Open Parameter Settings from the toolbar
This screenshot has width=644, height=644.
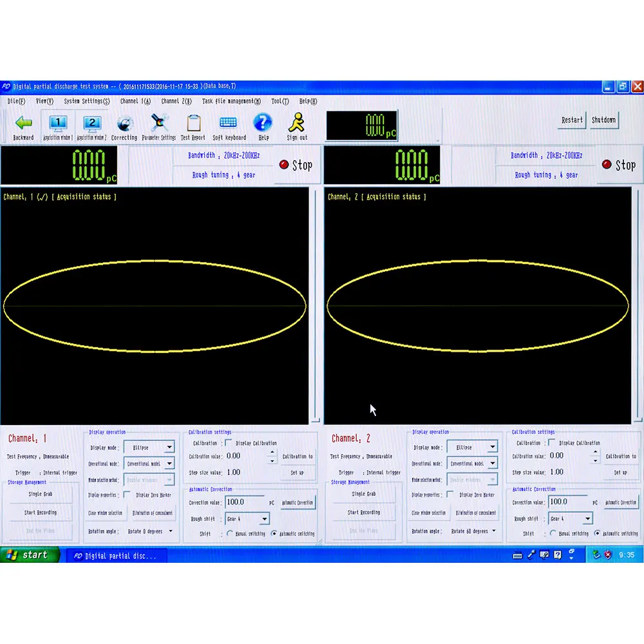(158, 122)
